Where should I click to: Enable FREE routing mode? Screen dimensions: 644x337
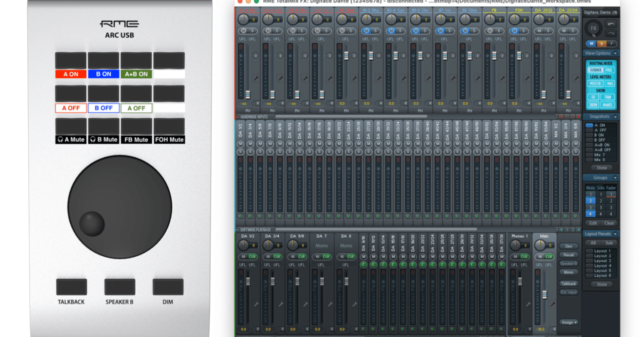pos(609,70)
